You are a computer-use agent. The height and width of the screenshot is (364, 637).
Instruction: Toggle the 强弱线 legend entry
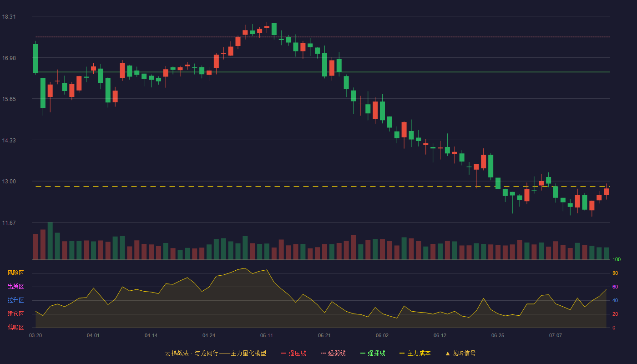click(333, 353)
